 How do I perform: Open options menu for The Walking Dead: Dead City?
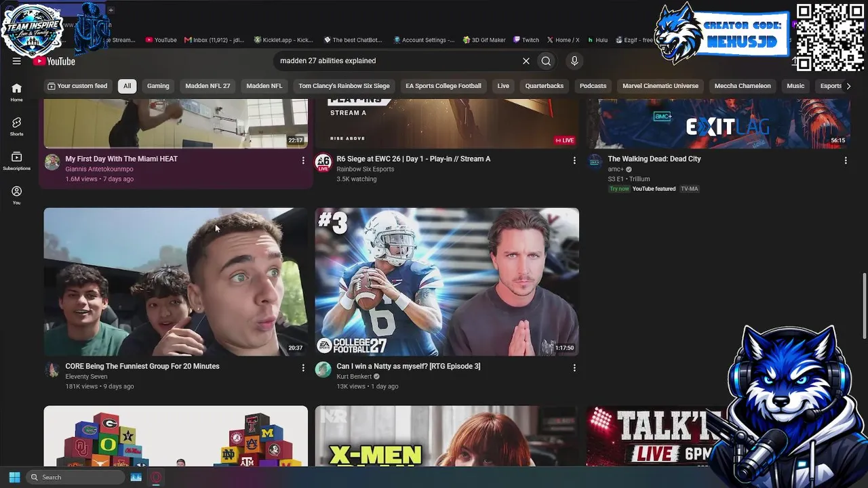(x=846, y=161)
